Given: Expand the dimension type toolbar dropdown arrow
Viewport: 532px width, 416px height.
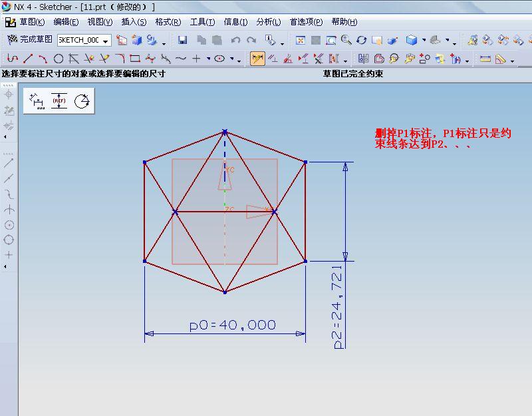Looking at the screenshot, I should (512, 61).
